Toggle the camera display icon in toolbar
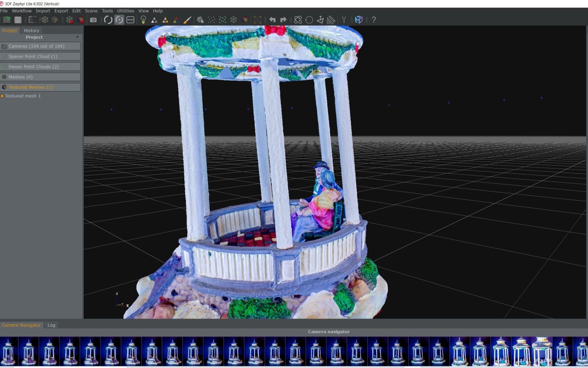Image resolution: width=588 pixels, height=368 pixels. [x=200, y=20]
